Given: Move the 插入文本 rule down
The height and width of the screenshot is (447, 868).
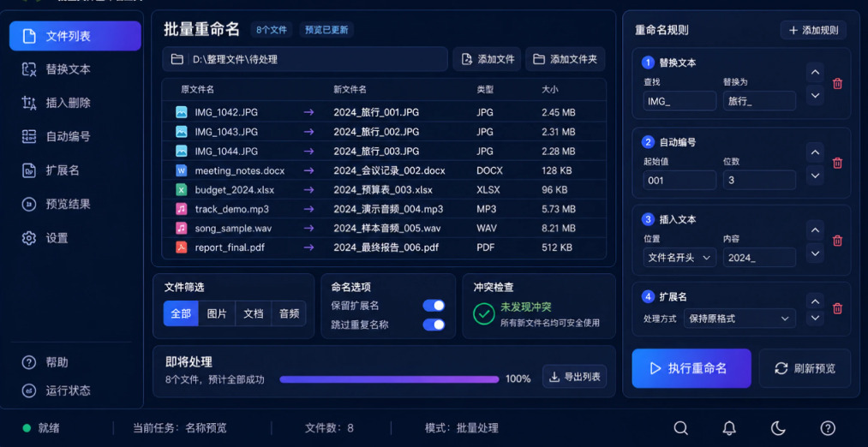Looking at the screenshot, I should 815,253.
